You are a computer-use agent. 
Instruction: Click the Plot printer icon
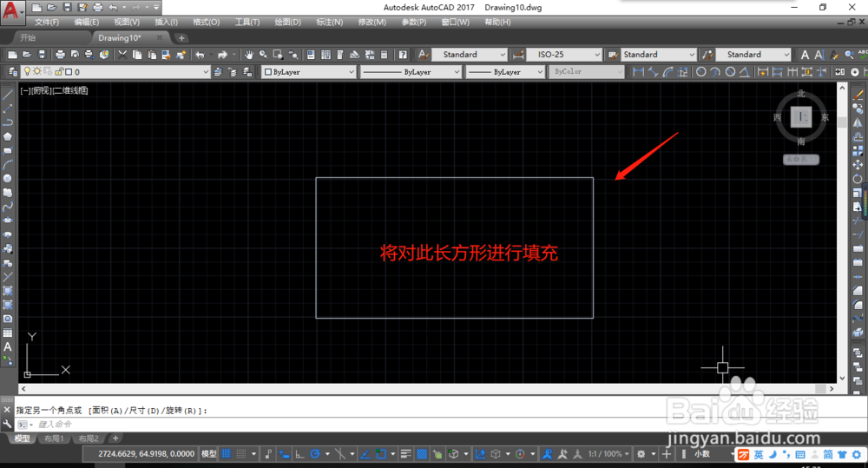[x=61, y=55]
